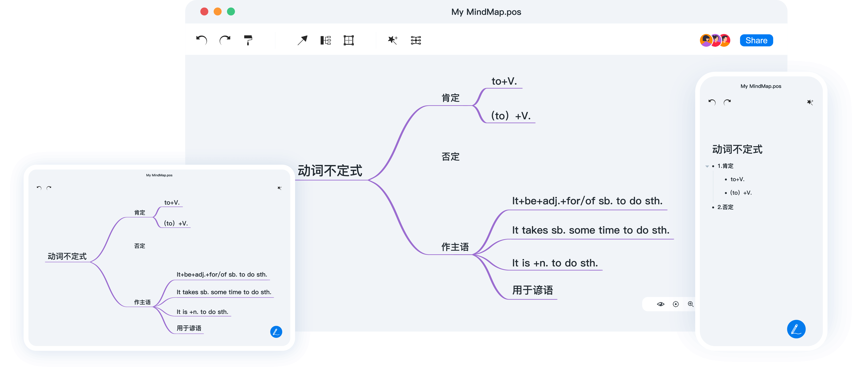Open collaborator avatars group
The image size is (868, 377).
click(715, 40)
